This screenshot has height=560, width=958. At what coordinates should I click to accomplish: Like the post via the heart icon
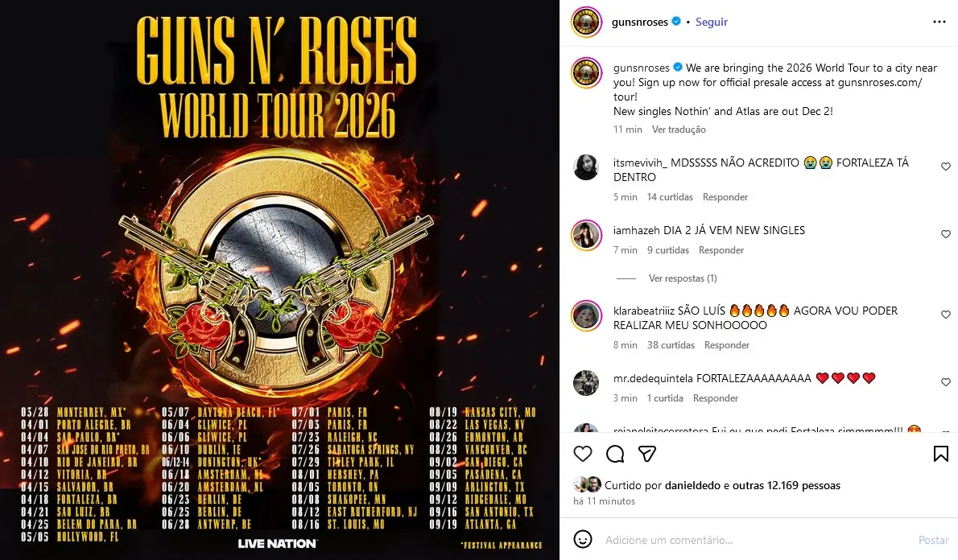point(582,454)
